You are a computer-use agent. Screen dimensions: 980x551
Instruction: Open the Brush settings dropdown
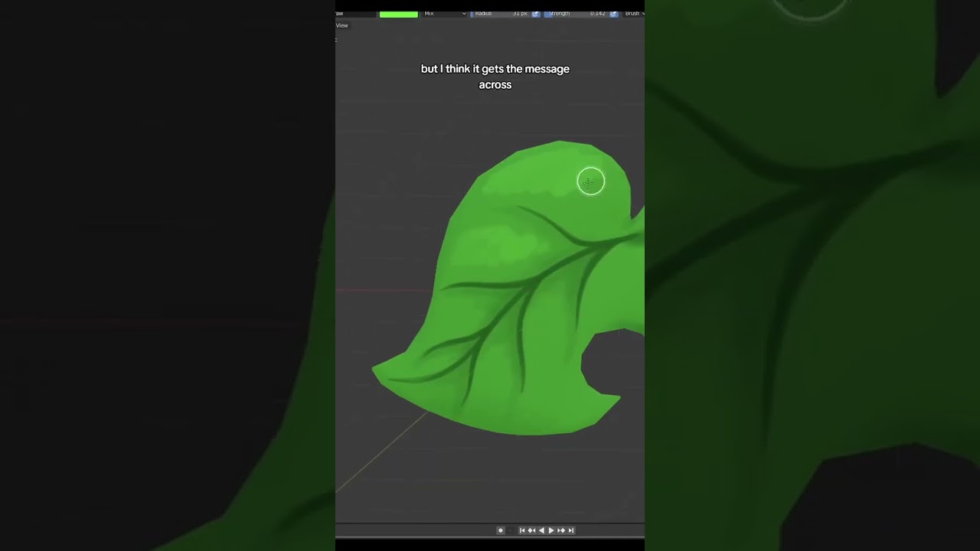pyautogui.click(x=634, y=14)
